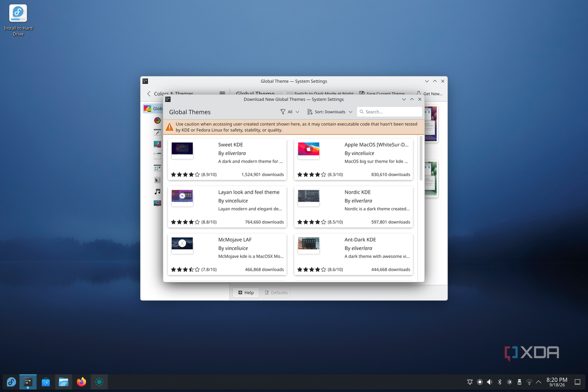Viewport: 588px width, 392px height.
Task: Click the teal circular app taskbar icon
Action: coord(99,382)
